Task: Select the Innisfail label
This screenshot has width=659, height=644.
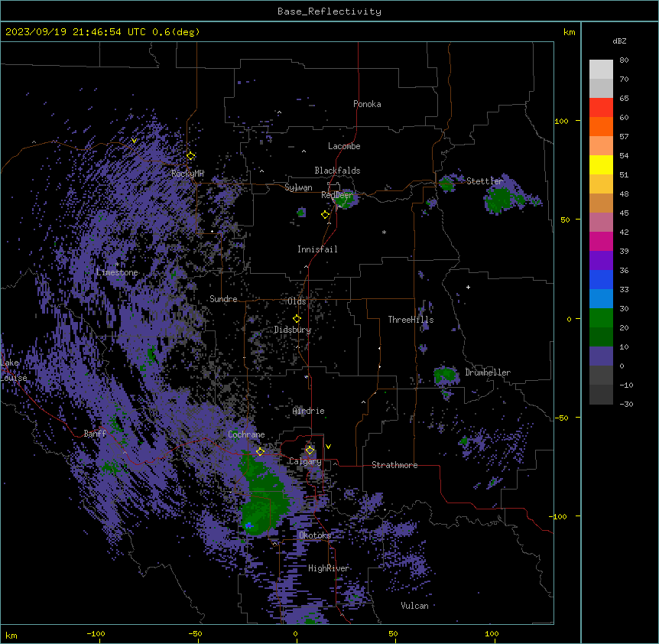Action: (x=317, y=249)
